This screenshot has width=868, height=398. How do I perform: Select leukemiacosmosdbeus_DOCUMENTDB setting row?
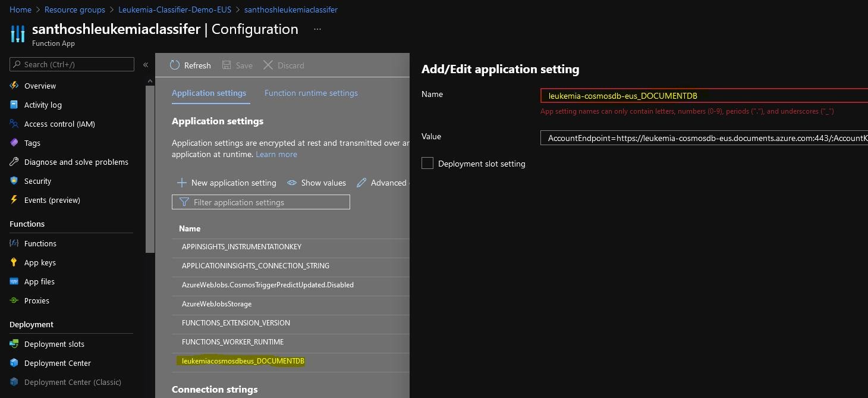coord(291,361)
